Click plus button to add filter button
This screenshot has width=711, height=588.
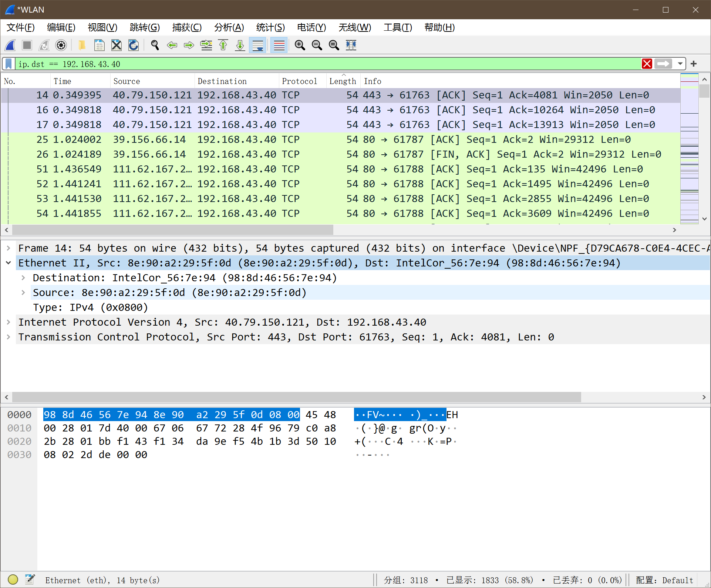coord(694,64)
